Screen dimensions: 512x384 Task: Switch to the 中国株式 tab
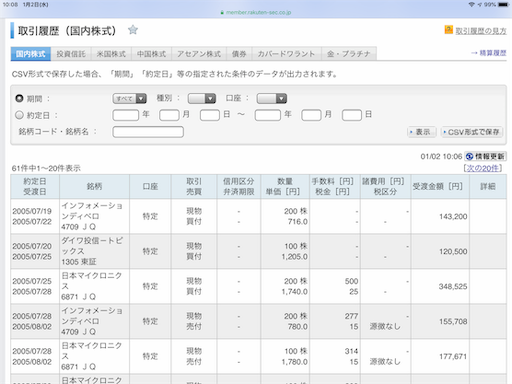tap(151, 54)
